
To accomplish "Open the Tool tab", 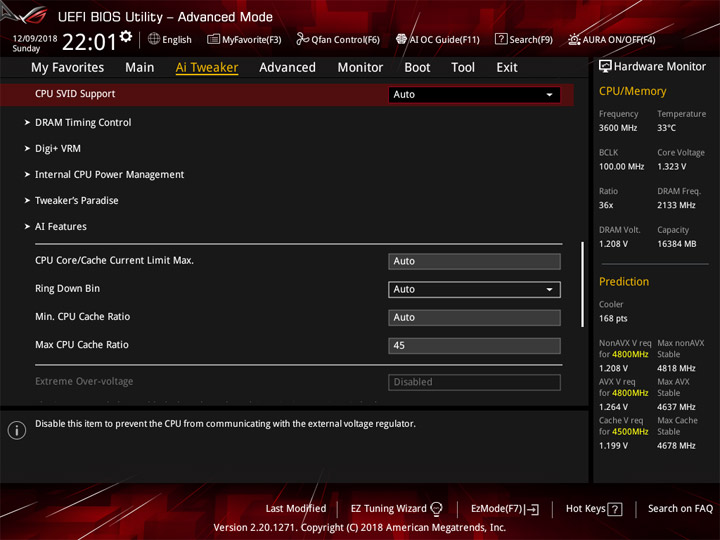I will (x=463, y=68).
